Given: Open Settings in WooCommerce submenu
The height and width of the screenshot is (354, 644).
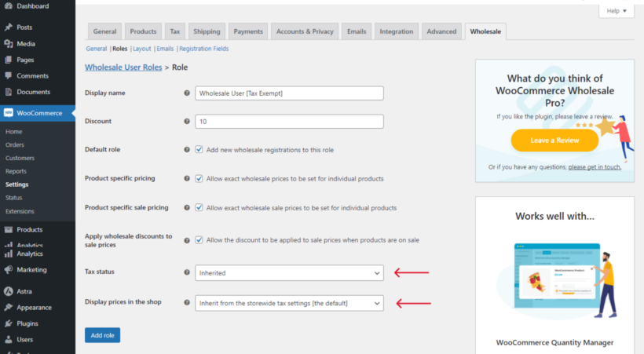Looking at the screenshot, I should [16, 184].
